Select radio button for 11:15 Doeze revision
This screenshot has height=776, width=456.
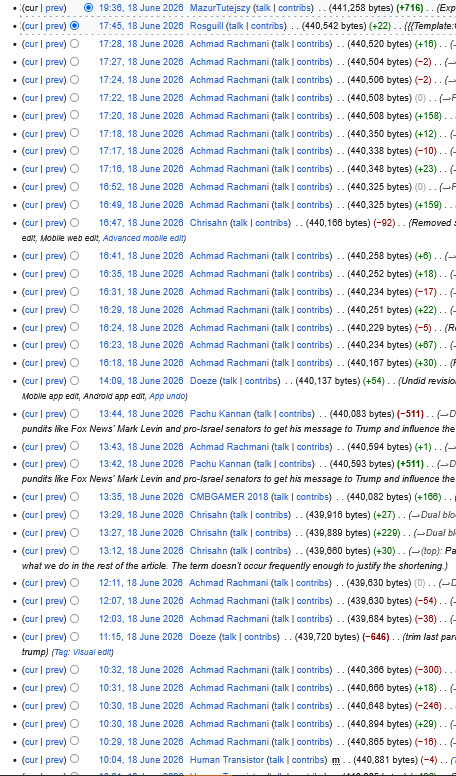click(74, 636)
